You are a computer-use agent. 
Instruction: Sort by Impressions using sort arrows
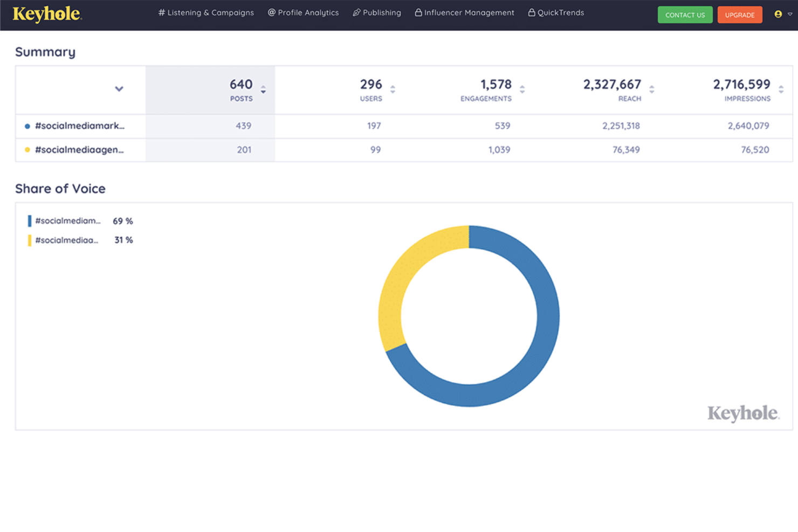pos(781,89)
